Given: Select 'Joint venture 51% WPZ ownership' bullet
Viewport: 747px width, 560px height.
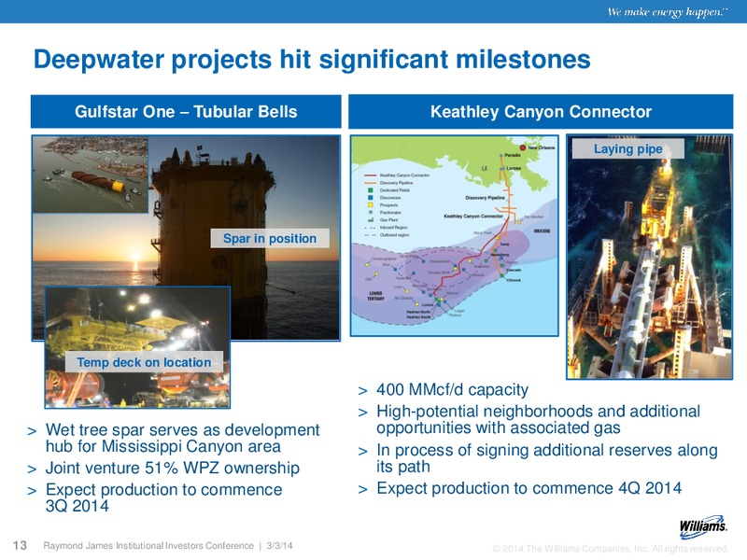Looking at the screenshot, I should [173, 469].
